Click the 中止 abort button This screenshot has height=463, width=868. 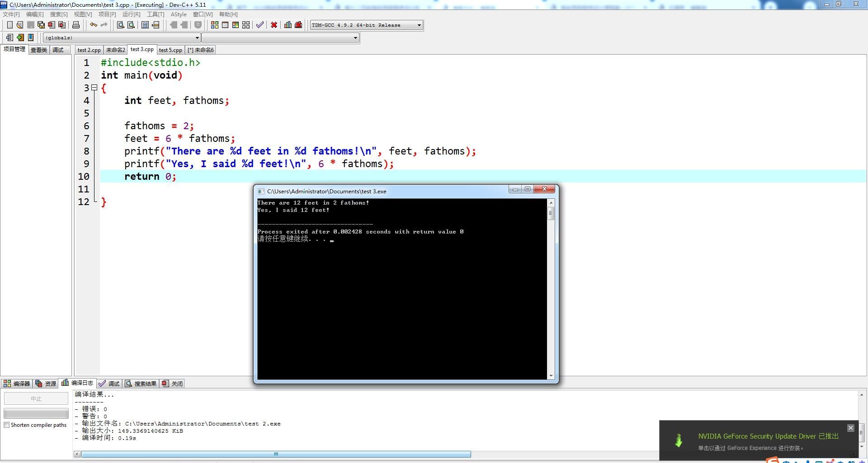(36, 398)
